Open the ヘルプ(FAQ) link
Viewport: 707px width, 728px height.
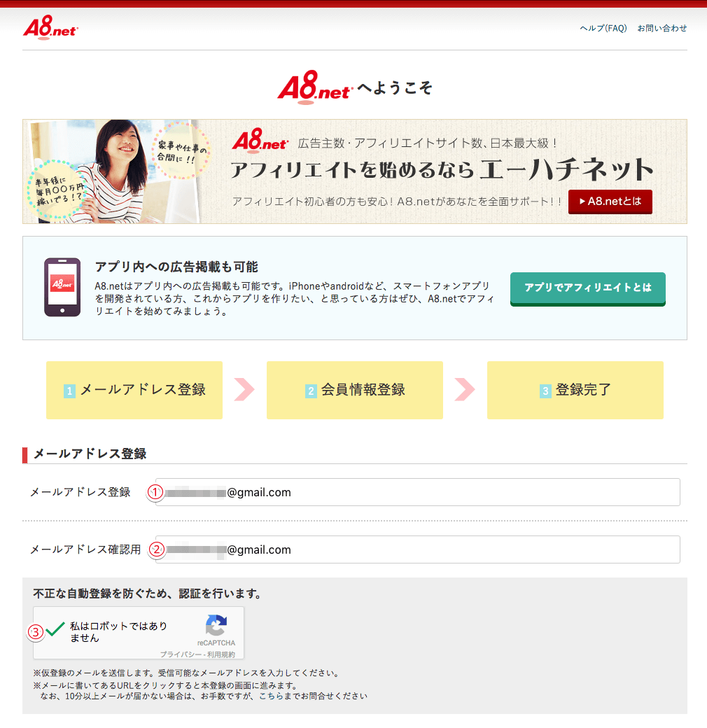coord(603,28)
